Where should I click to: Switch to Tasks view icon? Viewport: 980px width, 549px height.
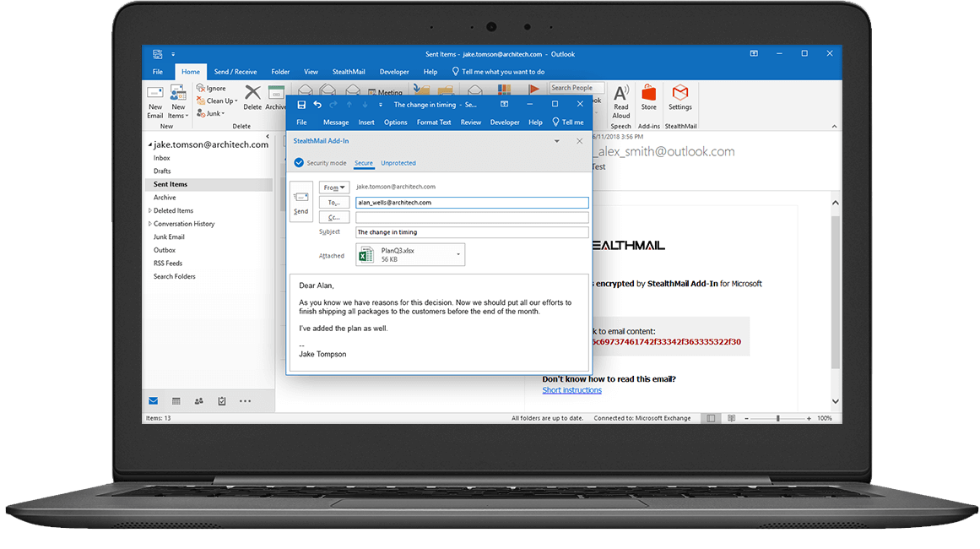pyautogui.click(x=222, y=401)
